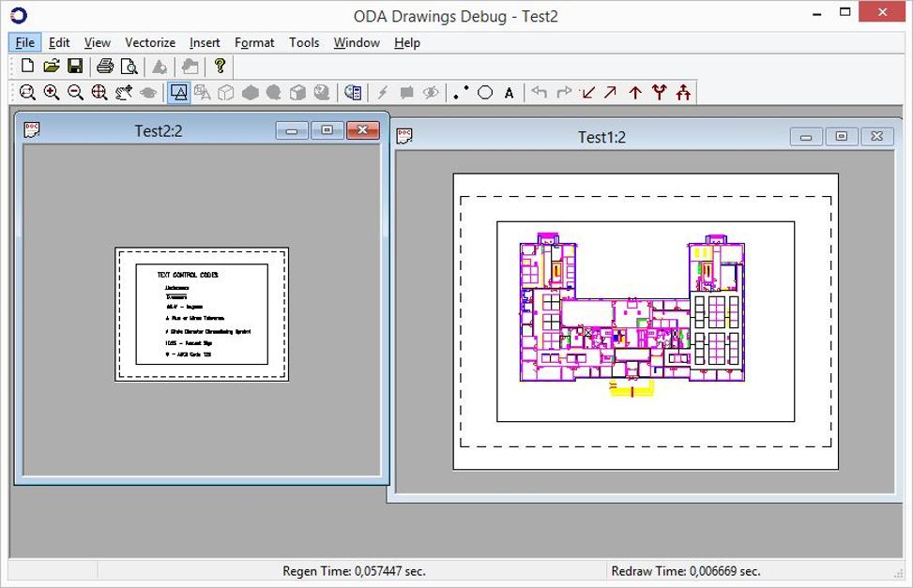Activate the zoom window tool
The width and height of the screenshot is (913, 588).
coord(27,93)
